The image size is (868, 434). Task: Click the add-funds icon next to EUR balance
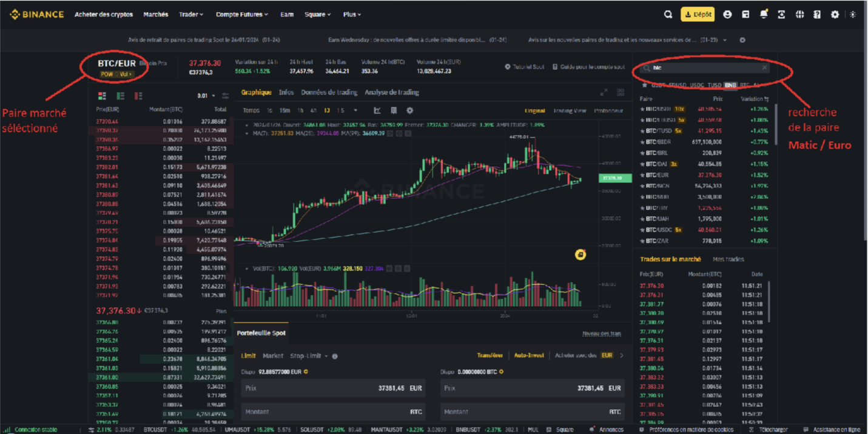tap(306, 372)
